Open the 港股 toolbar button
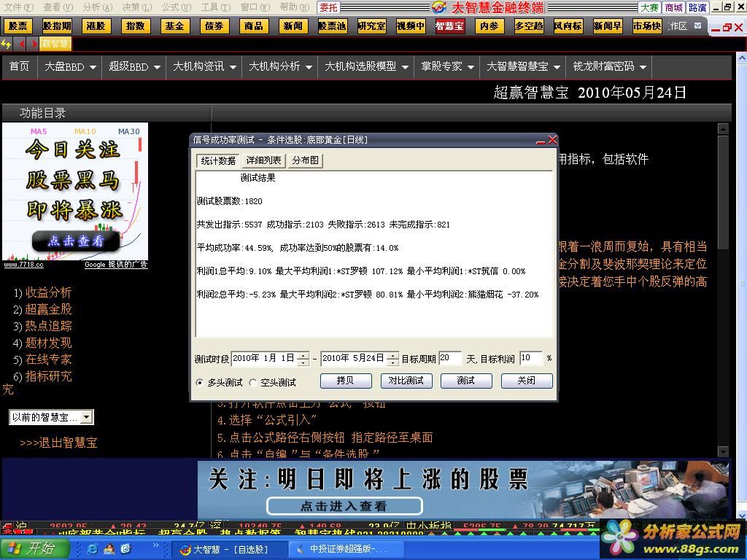 96,26
